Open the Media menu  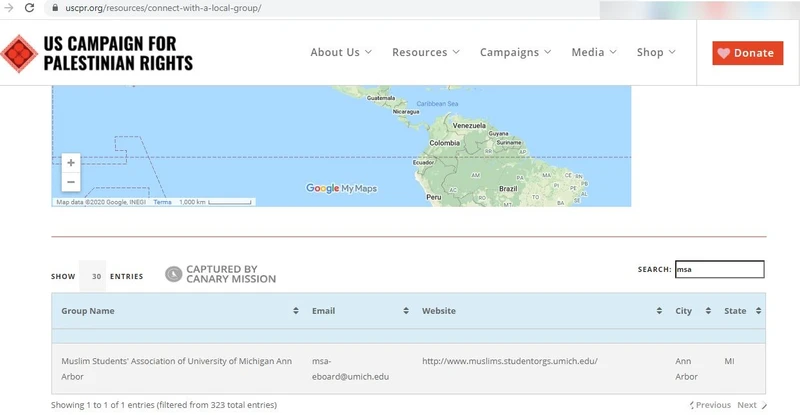[x=594, y=52]
